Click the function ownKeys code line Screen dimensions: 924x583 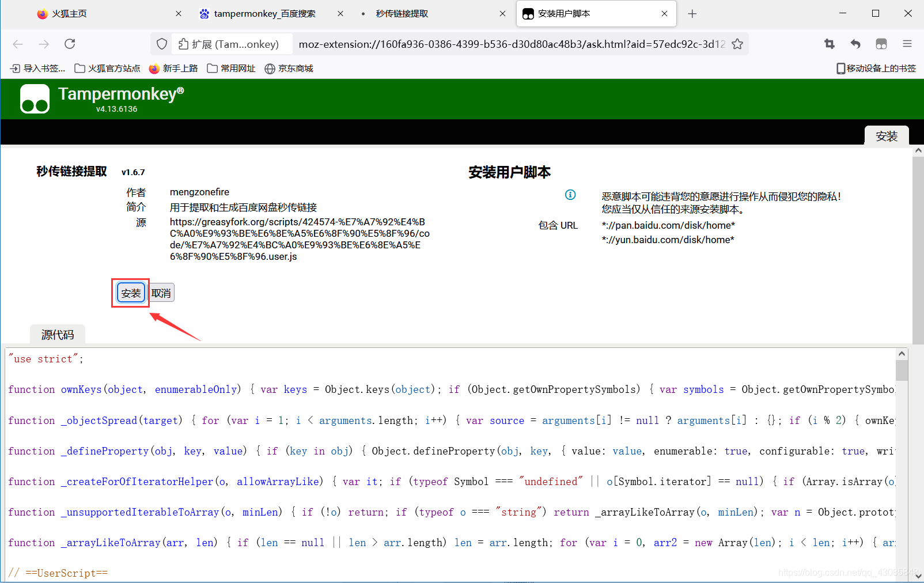(x=451, y=389)
